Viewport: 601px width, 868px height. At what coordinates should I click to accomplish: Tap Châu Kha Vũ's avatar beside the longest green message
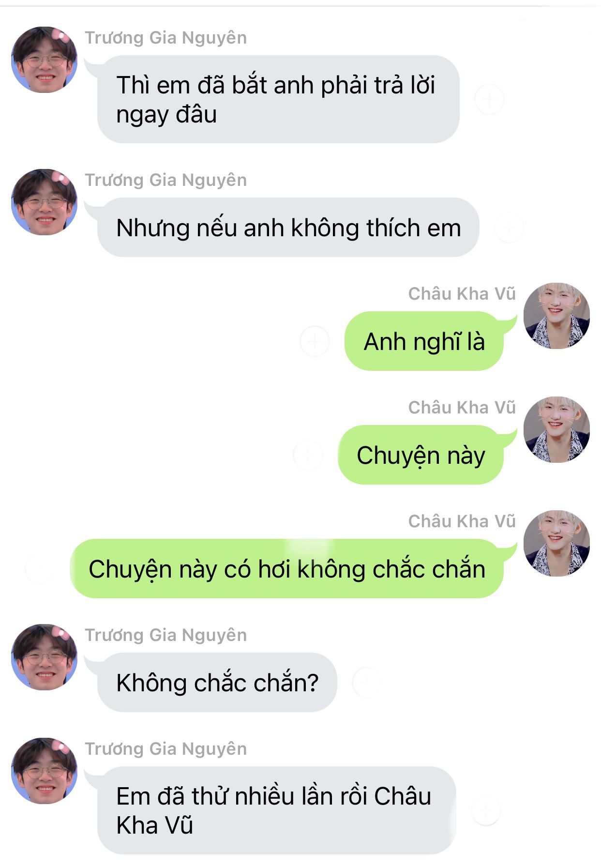556,543
